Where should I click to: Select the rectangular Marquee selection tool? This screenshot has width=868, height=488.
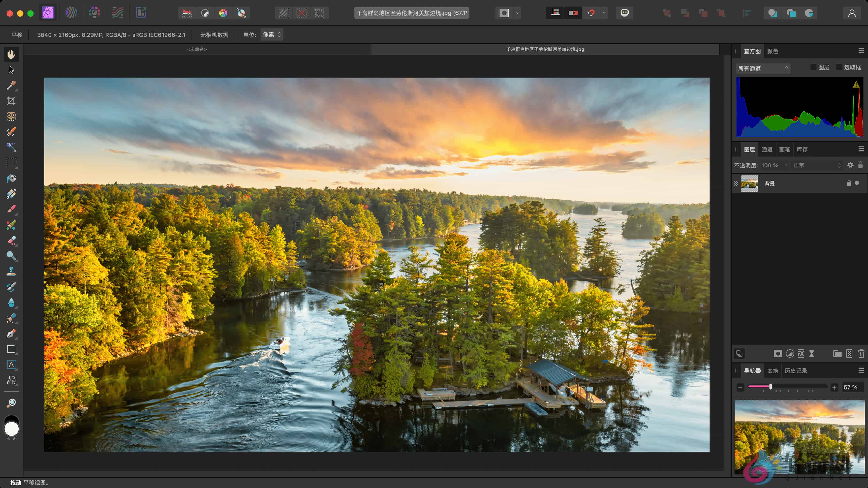click(11, 163)
